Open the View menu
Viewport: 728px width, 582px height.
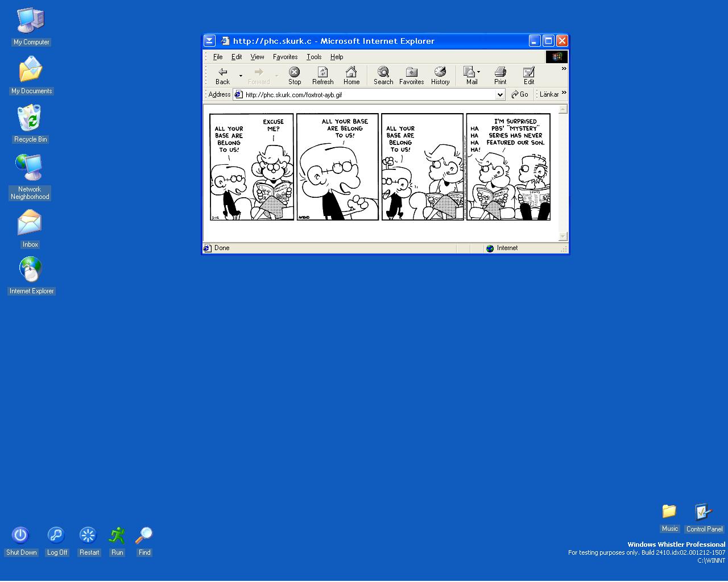tap(257, 57)
